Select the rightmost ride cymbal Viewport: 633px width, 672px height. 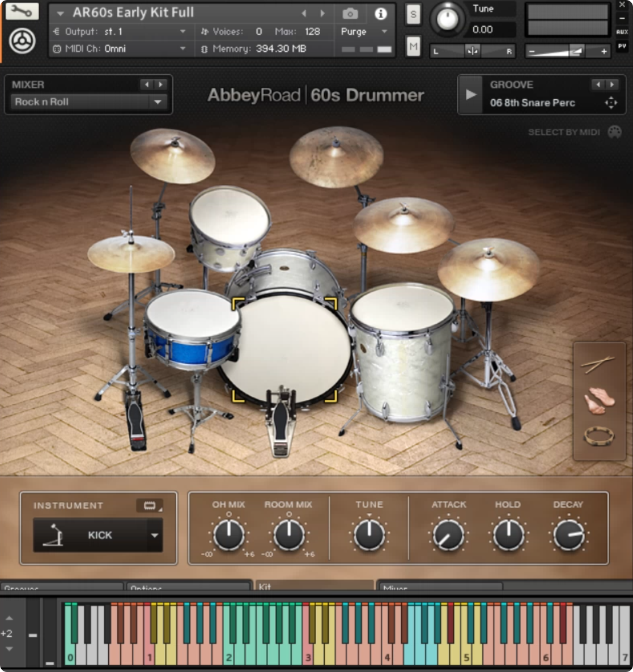pos(488,269)
